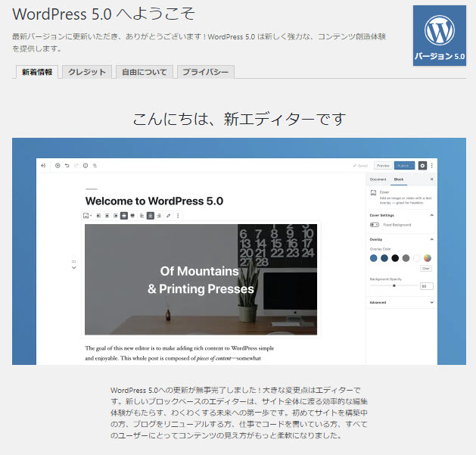Click the Saved status indicator
This screenshot has width=476, height=455.
[360, 166]
